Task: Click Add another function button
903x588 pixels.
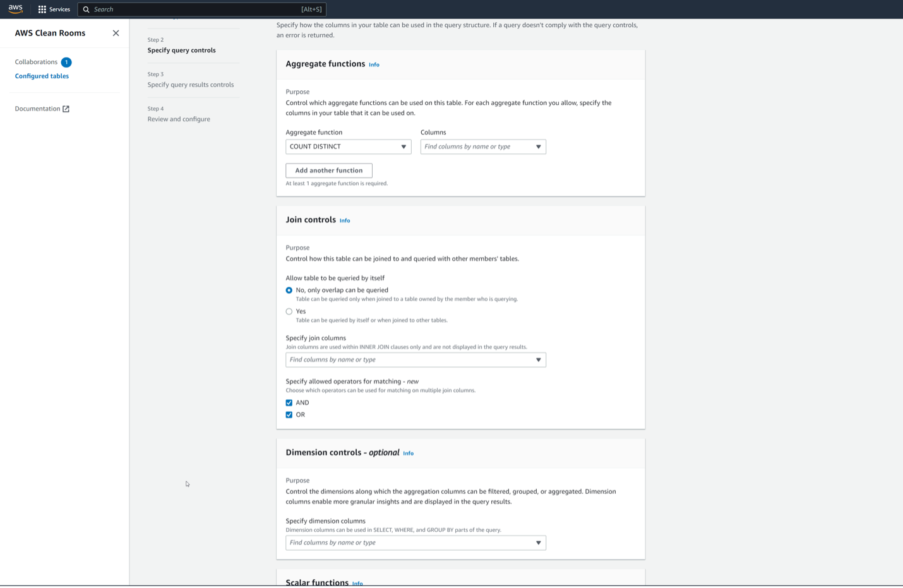Action: click(329, 171)
